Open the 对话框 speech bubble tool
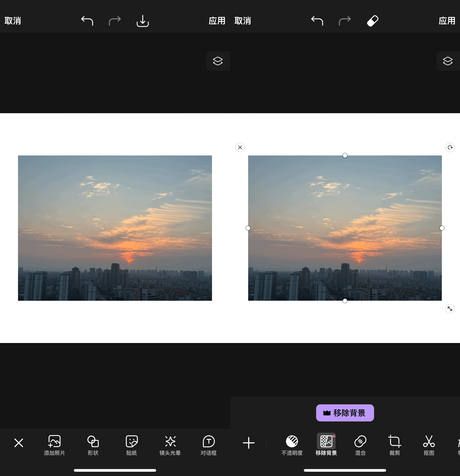The width and height of the screenshot is (460, 476). point(209,445)
